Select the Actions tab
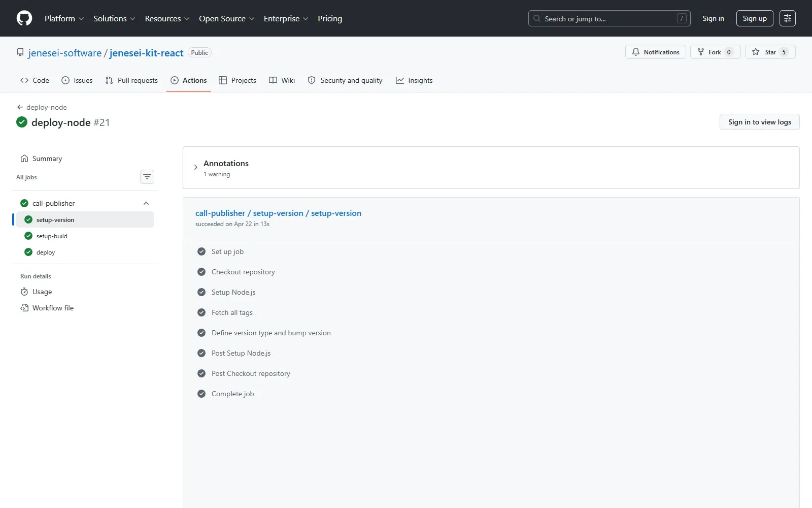This screenshot has width=812, height=508. point(189,80)
